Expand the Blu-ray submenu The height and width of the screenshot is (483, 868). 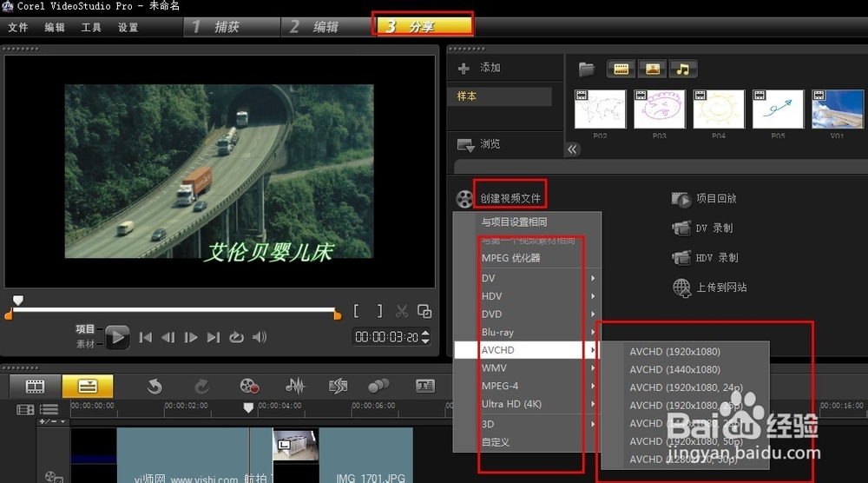527,333
